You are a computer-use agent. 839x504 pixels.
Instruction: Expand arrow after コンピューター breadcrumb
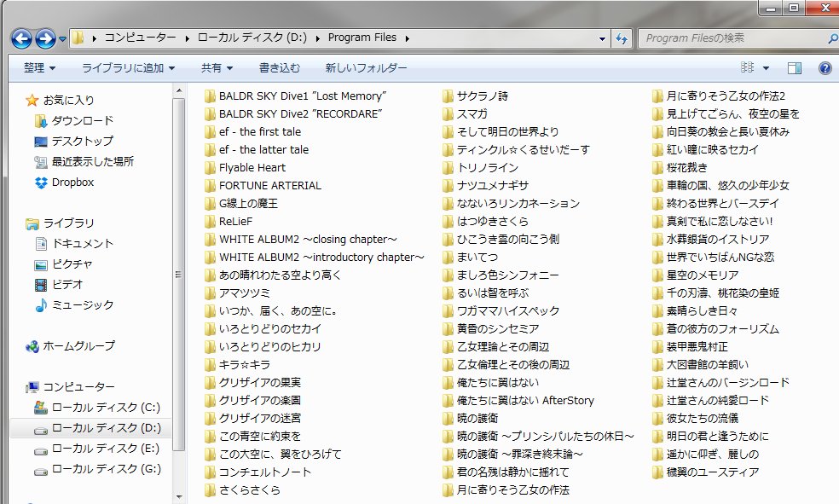click(188, 38)
